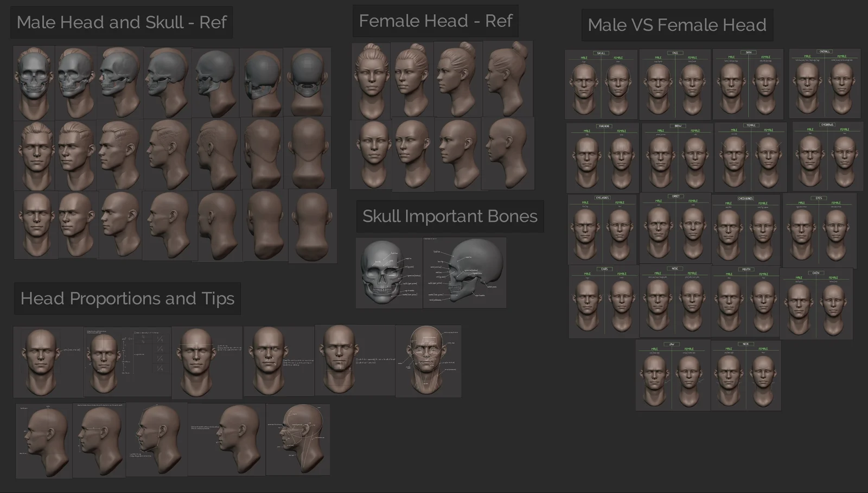
Task: Click the 'Head Proportions and Tips' heading
Action: click(127, 298)
